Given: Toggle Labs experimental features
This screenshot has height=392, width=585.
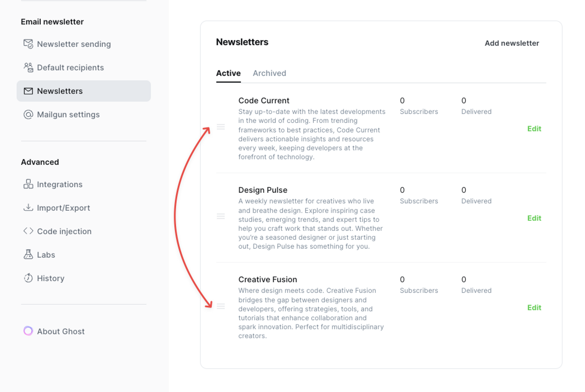Looking at the screenshot, I should pyautogui.click(x=46, y=254).
